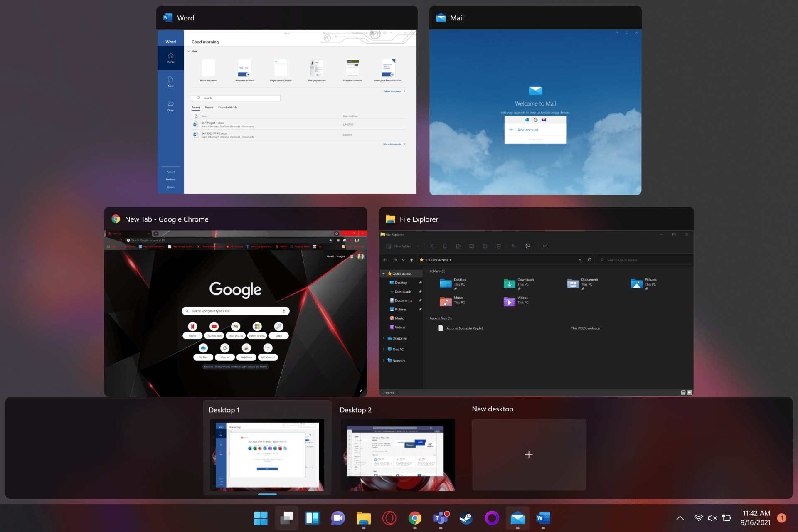Viewport: 798px width, 532px height.
Task: Open Steam from the taskbar
Action: 466,518
